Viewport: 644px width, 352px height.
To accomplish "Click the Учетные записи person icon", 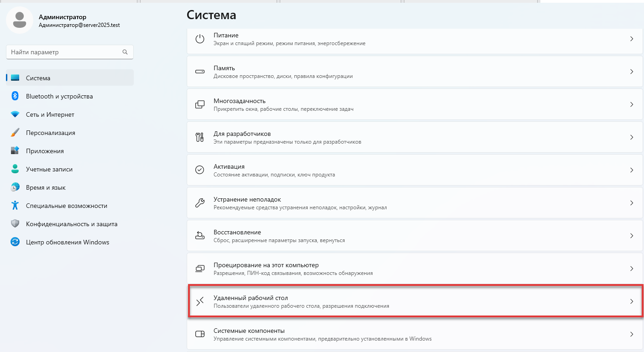I will pos(15,169).
